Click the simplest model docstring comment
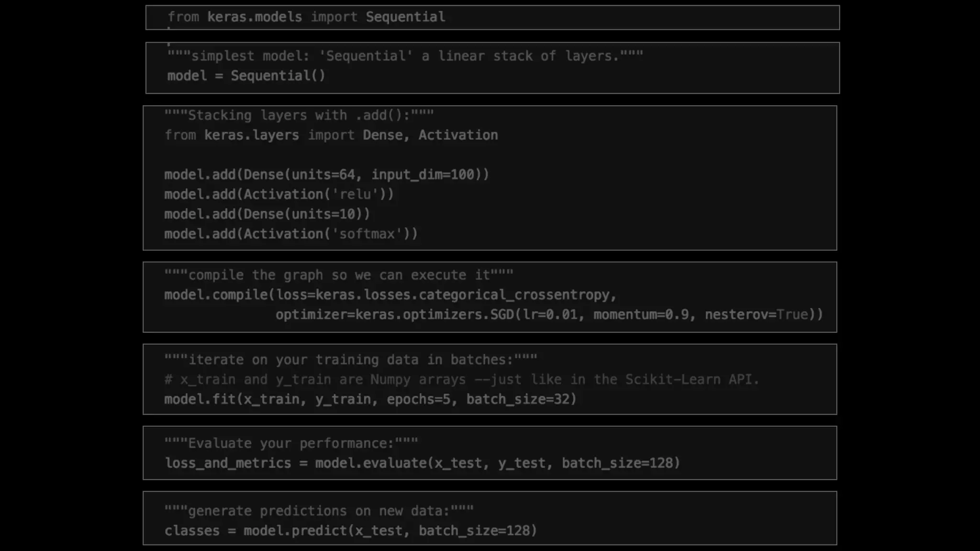980x551 pixels. pyautogui.click(x=405, y=56)
